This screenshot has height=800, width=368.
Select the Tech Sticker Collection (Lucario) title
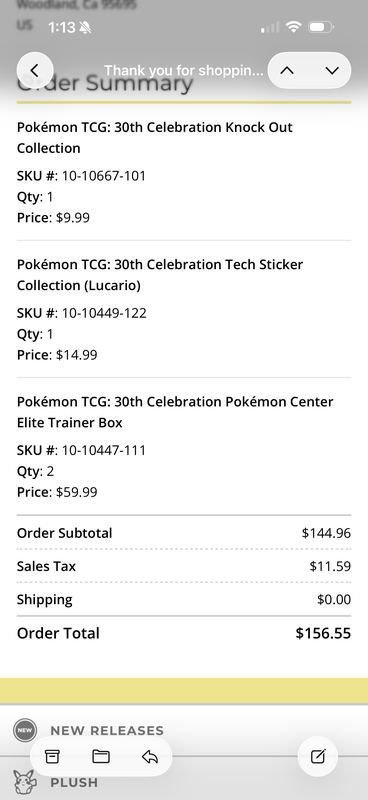click(160, 274)
